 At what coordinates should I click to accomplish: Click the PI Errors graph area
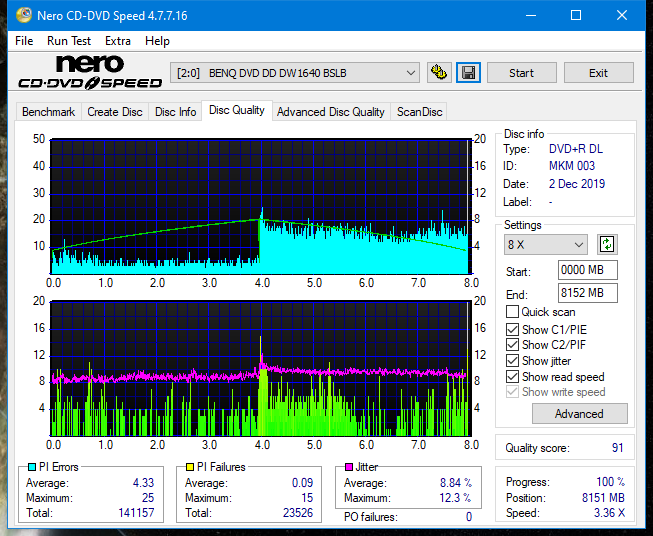pos(261,207)
